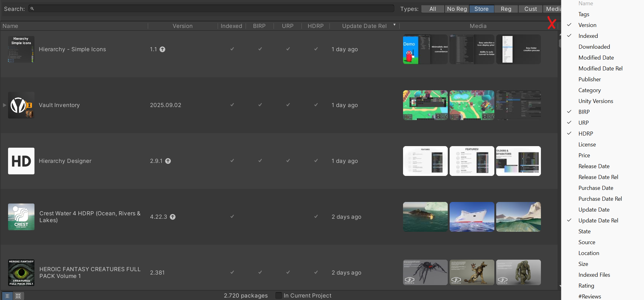Switch to grid view mode
This screenshot has height=300, width=644.
(x=18, y=296)
